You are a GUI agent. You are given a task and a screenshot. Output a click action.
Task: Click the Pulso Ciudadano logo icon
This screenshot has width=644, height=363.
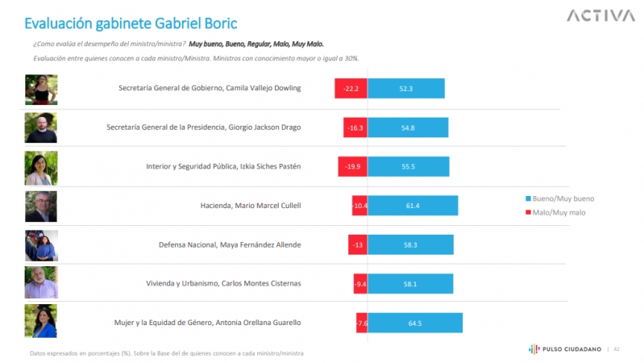point(534,348)
